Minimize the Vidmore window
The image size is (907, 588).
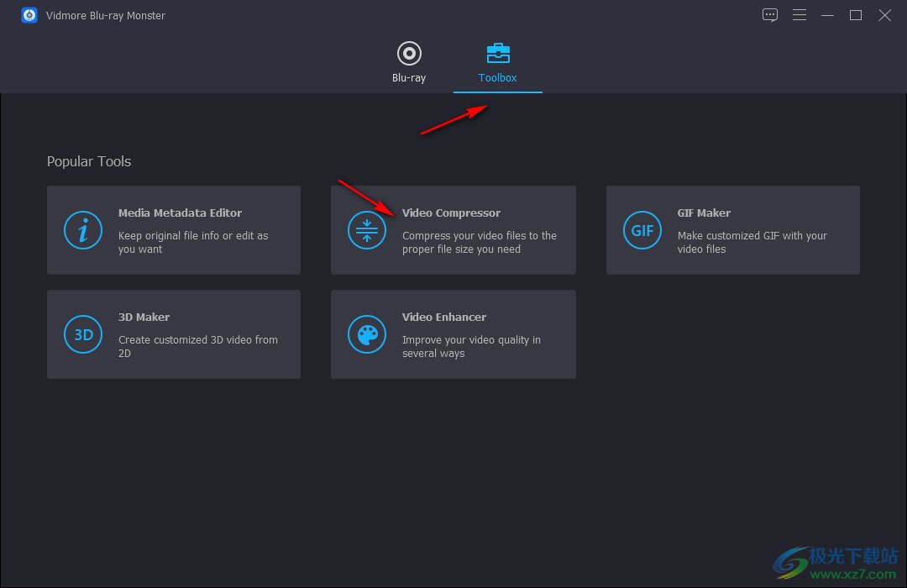click(828, 15)
